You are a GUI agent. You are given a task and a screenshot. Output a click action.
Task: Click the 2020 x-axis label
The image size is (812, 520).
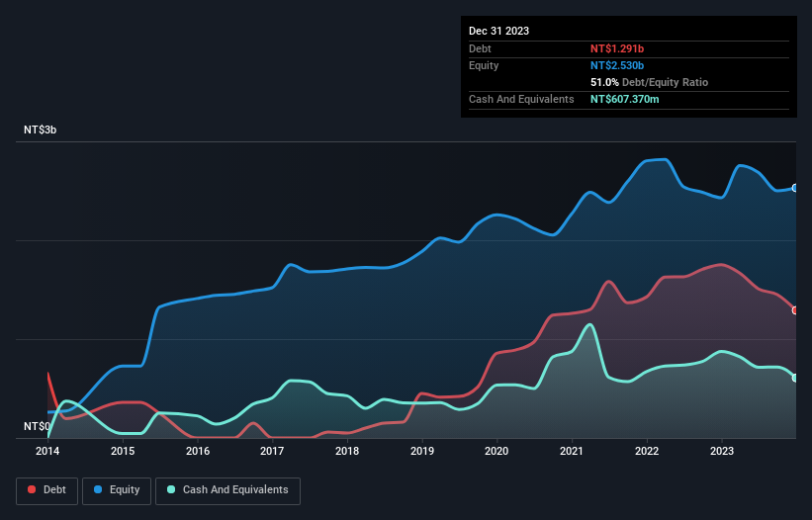[x=496, y=451]
